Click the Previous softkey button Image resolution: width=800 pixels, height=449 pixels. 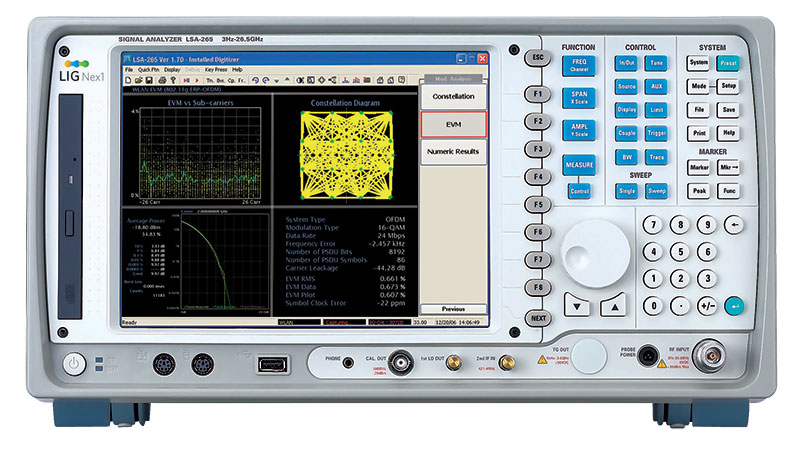click(x=453, y=309)
